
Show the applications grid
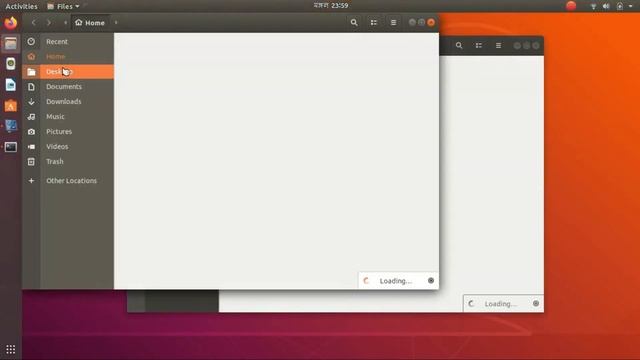[11, 349]
